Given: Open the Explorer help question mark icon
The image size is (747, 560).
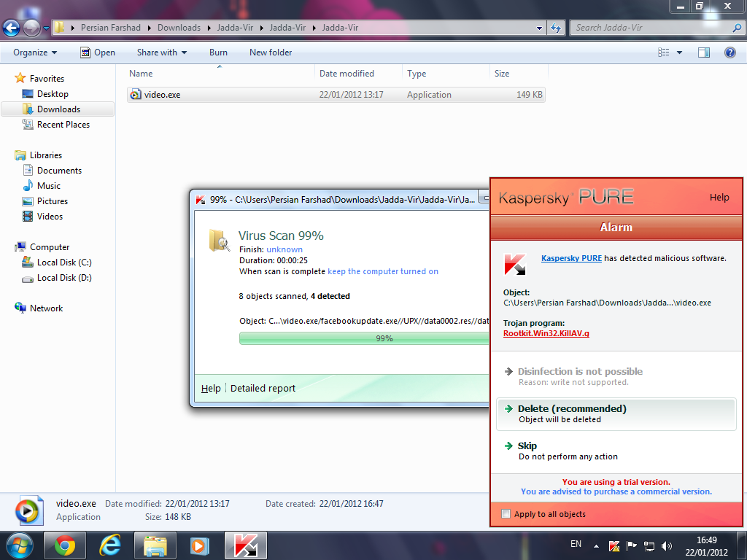Looking at the screenshot, I should click(729, 52).
